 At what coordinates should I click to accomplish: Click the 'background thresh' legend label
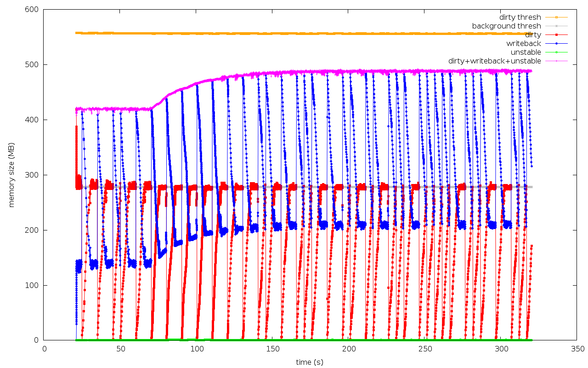pyautogui.click(x=507, y=26)
